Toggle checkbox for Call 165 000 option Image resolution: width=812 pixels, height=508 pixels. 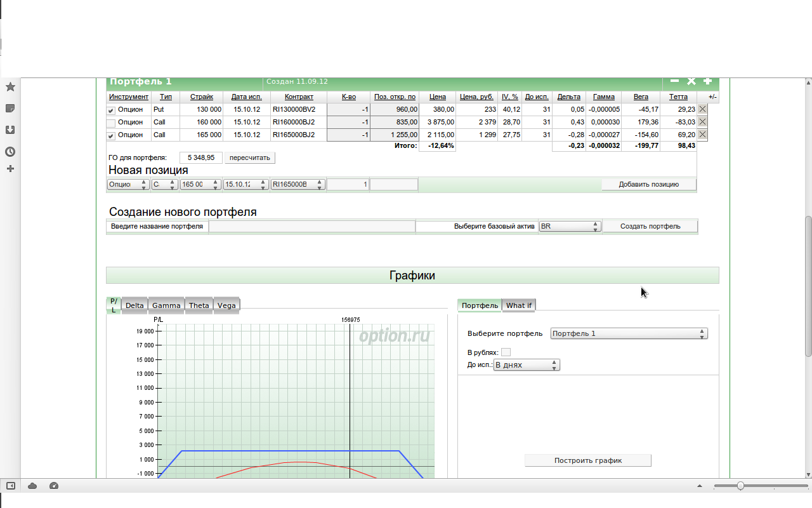111,136
